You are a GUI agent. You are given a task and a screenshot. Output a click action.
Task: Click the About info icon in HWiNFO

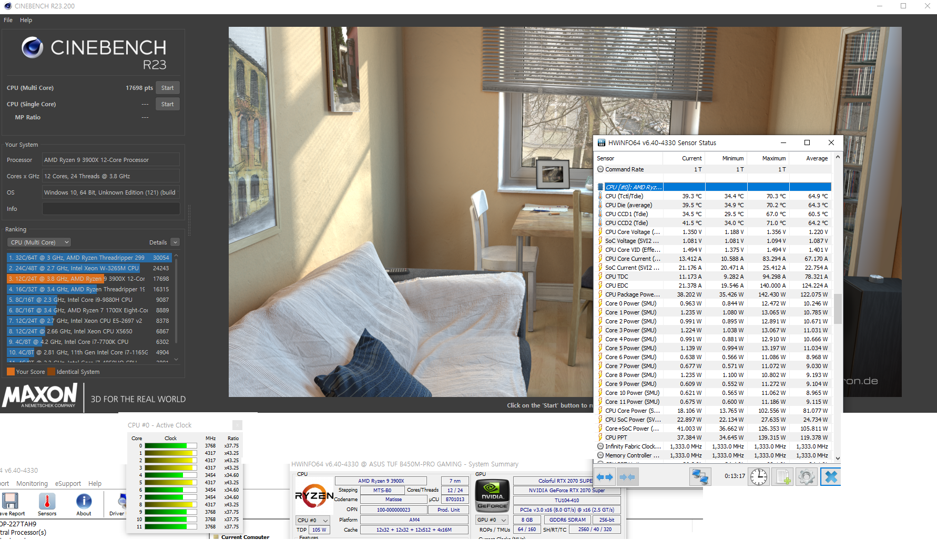84,501
